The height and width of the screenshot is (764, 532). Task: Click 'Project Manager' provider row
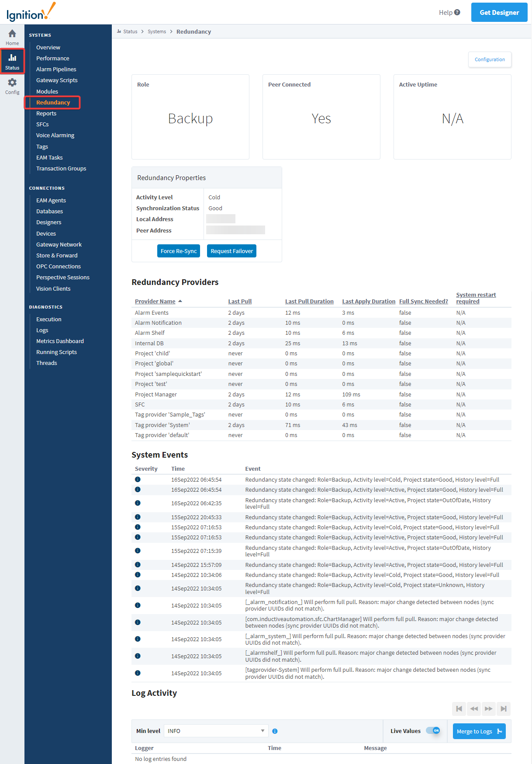coord(321,394)
